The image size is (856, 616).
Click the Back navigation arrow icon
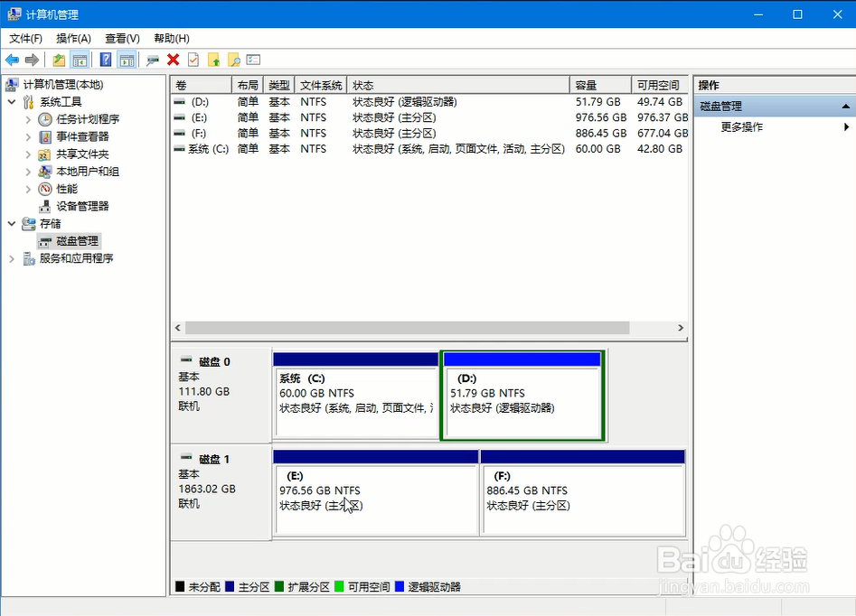pyautogui.click(x=11, y=60)
